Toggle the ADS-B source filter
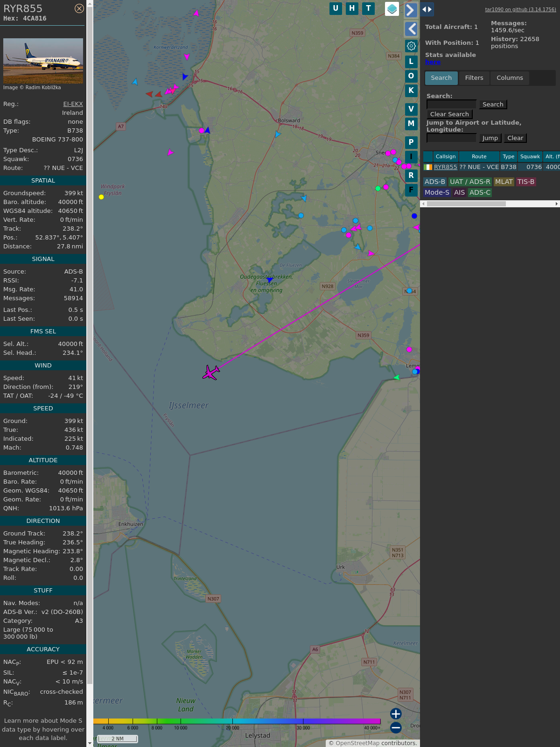The width and height of the screenshot is (560, 747). pyautogui.click(x=435, y=182)
